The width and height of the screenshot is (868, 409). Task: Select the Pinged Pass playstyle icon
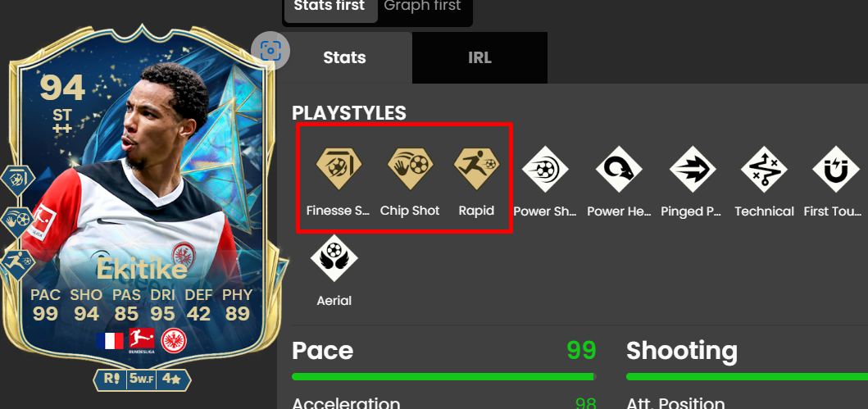(693, 170)
